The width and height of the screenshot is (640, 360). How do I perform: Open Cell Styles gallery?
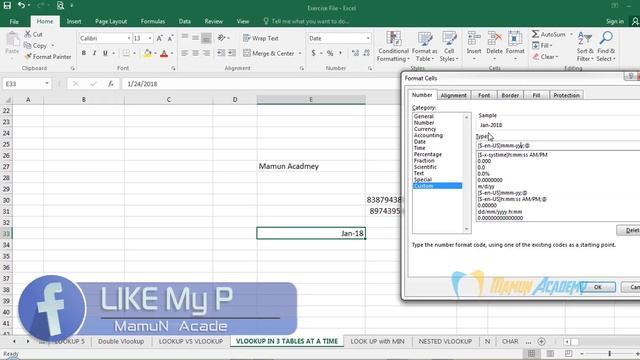click(x=449, y=46)
